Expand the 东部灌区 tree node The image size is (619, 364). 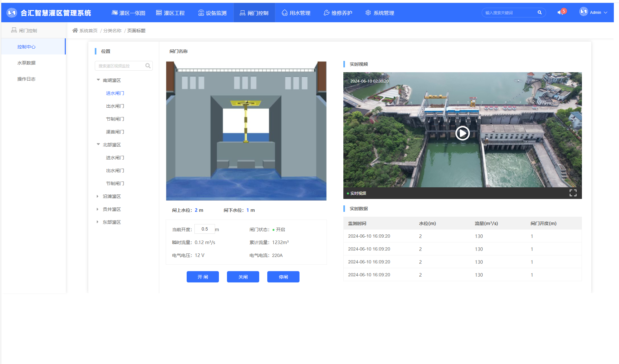(98, 222)
